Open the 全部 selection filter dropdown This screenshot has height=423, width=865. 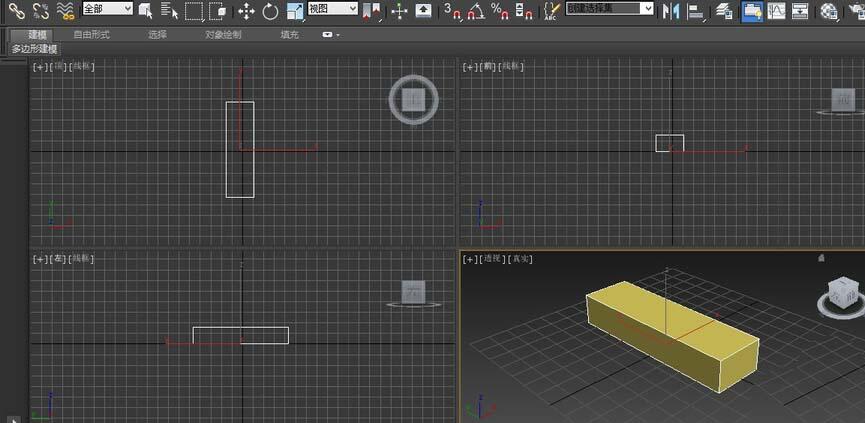(108, 8)
